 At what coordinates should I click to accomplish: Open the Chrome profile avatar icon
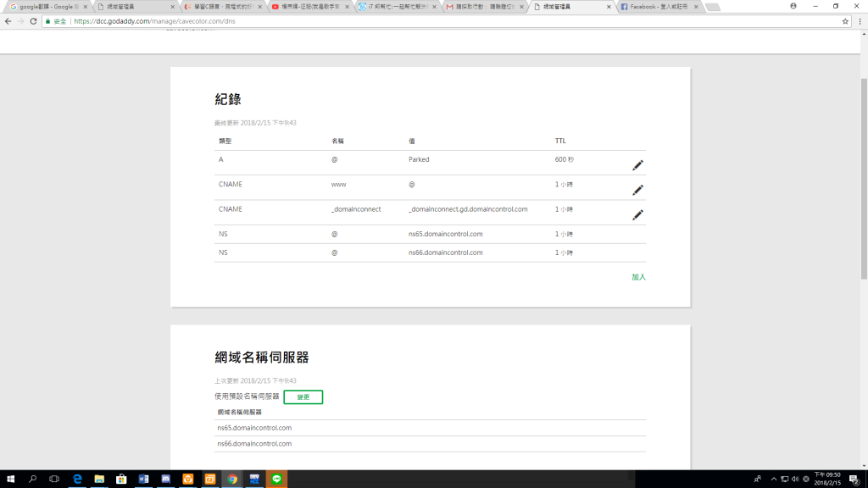pos(793,6)
